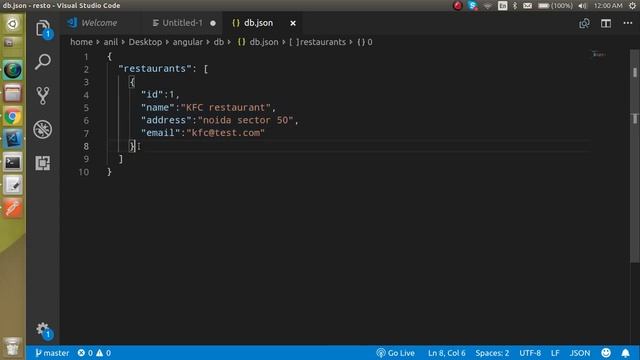Open the Source Control view
This screenshot has width=640, height=360.
(x=43, y=96)
